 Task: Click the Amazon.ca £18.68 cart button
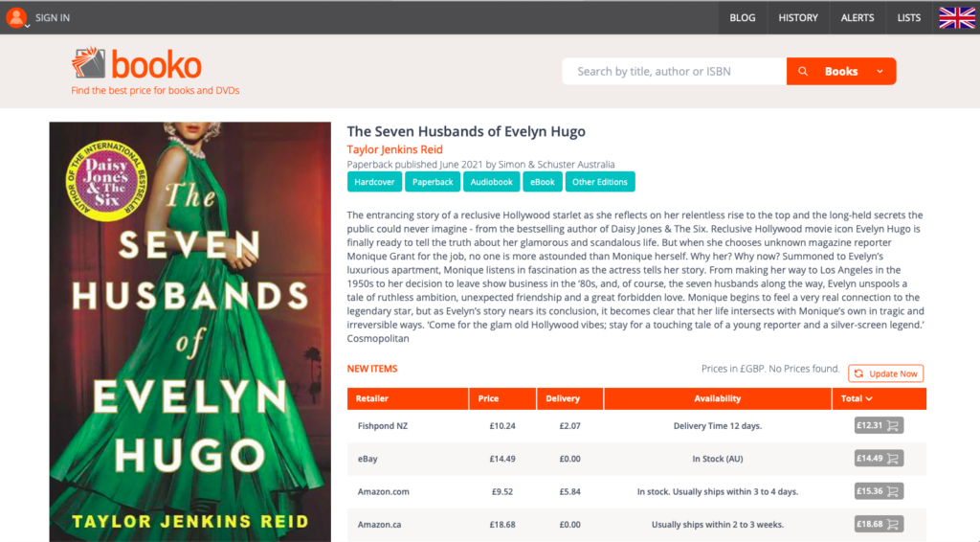[x=879, y=524]
